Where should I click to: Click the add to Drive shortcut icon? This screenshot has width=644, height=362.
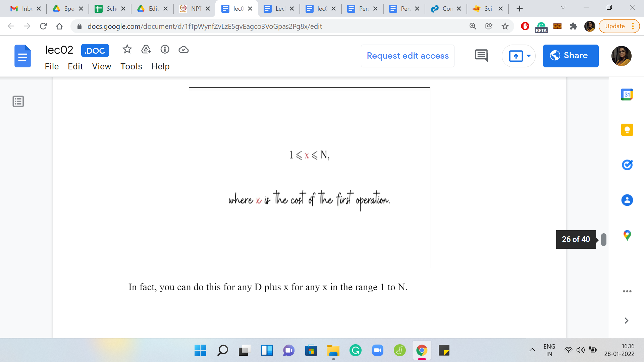pyautogui.click(x=146, y=50)
